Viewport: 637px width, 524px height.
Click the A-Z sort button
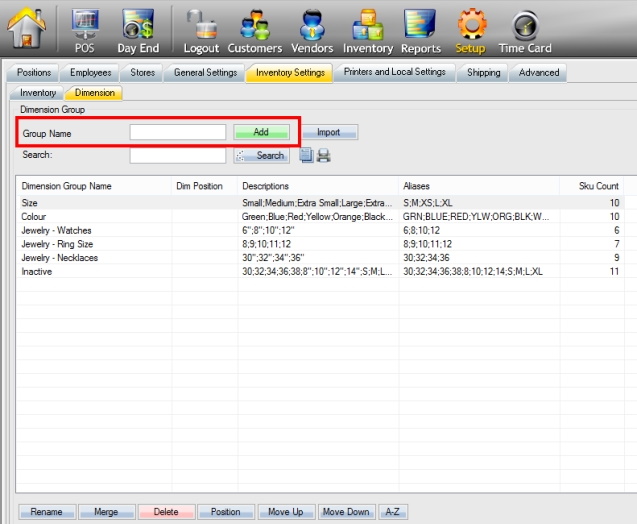pos(392,512)
